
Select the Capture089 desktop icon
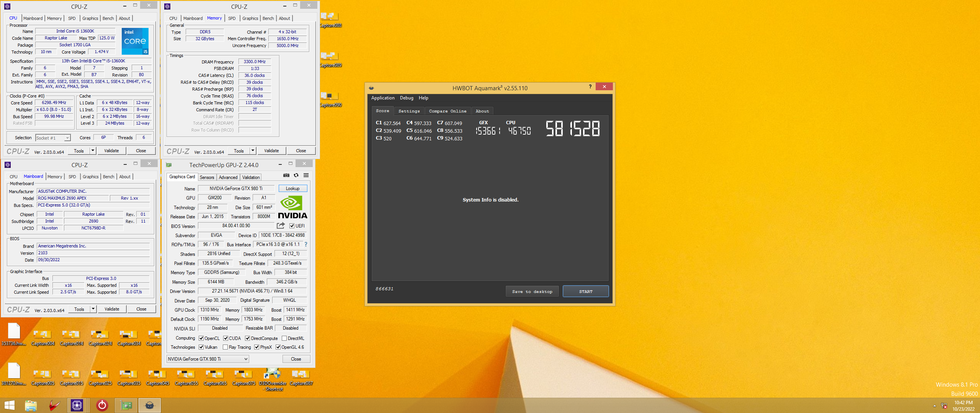tap(330, 60)
